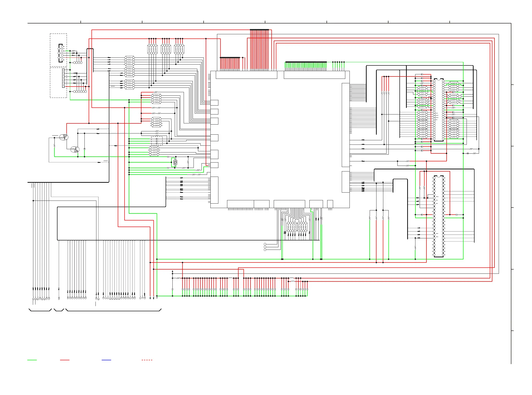The image size is (532, 395).
Task: Click the vertical eight-pin connector strip at left
Action: click(x=63, y=78)
